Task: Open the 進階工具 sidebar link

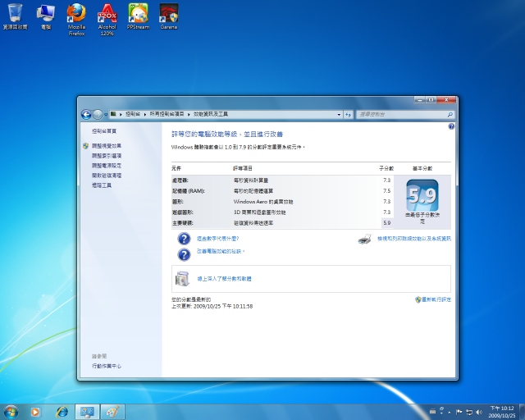Action: (102, 185)
